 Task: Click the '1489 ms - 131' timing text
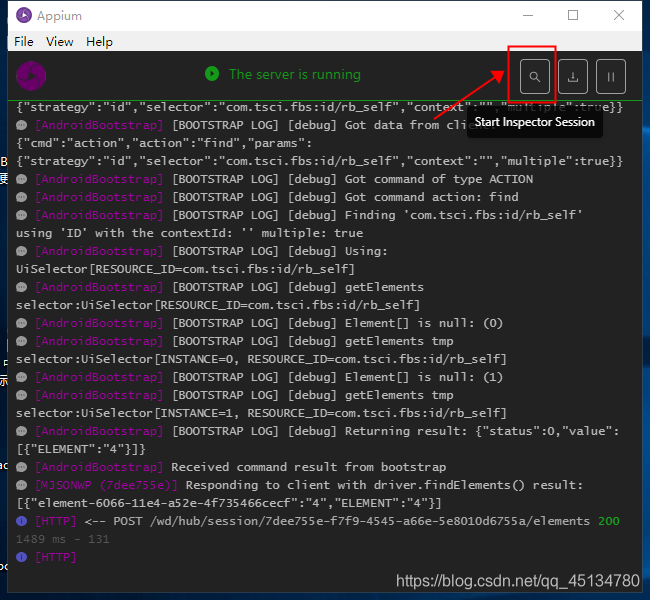pyautogui.click(x=63, y=539)
